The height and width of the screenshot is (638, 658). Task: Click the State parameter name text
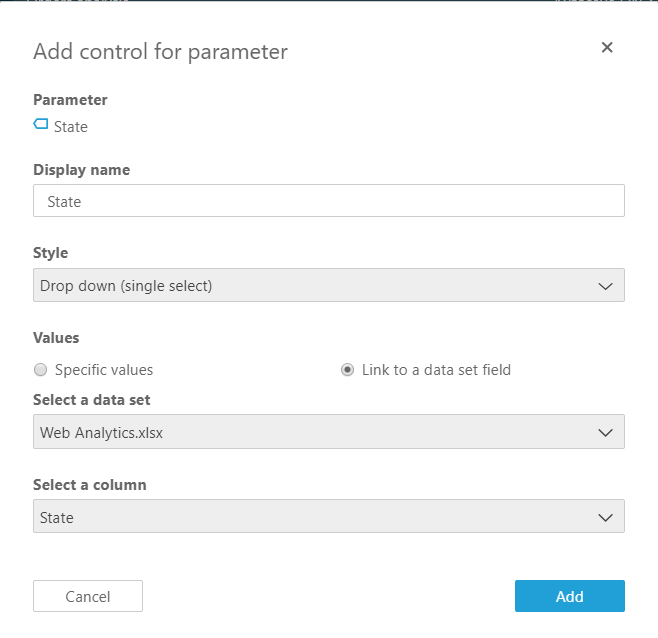click(71, 127)
